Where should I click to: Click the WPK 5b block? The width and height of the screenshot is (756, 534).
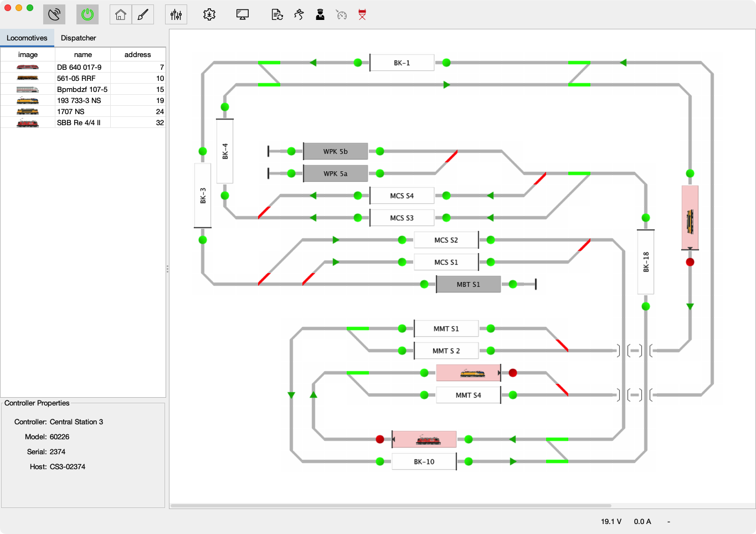[336, 151]
